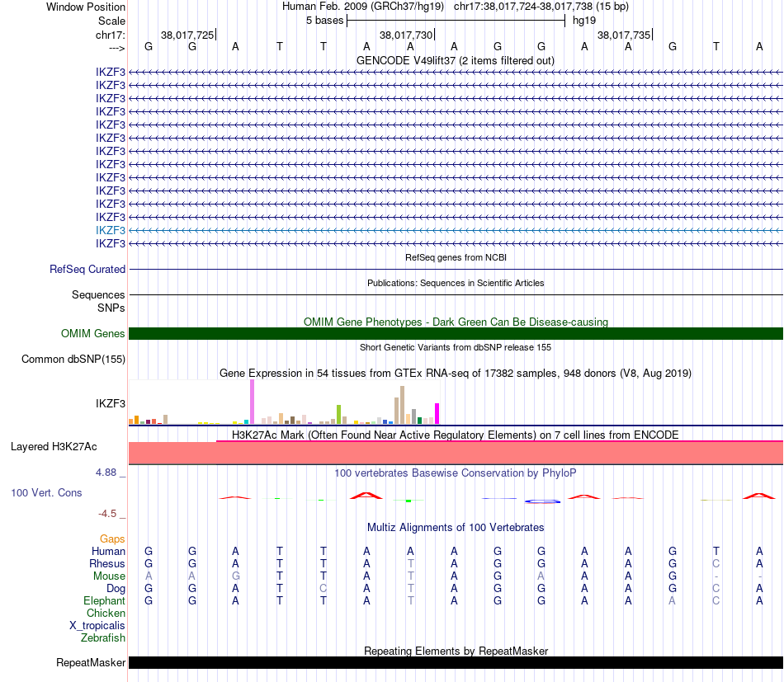Click the 'hg19' text after the scale bar
This screenshot has width=784, height=682.
click(584, 21)
